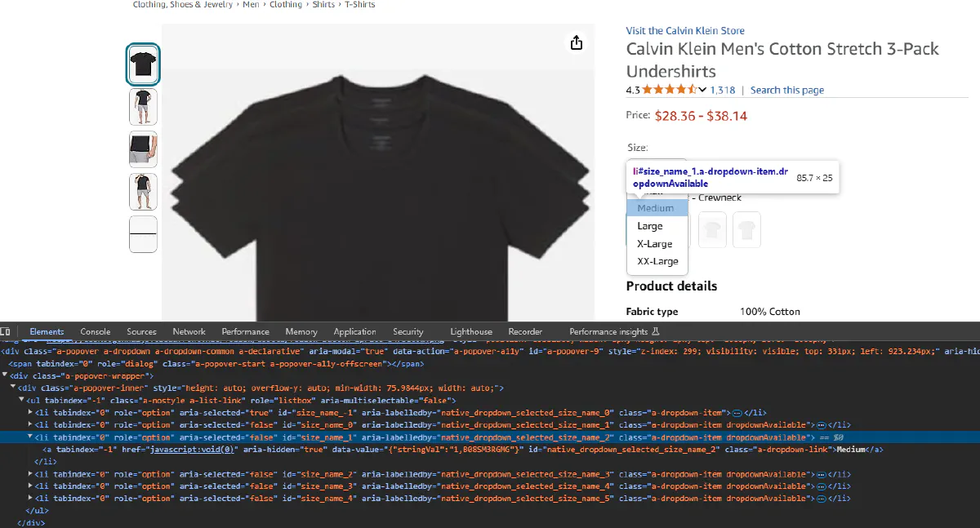
Task: Open the Lighthouse tab
Action: pyautogui.click(x=471, y=332)
